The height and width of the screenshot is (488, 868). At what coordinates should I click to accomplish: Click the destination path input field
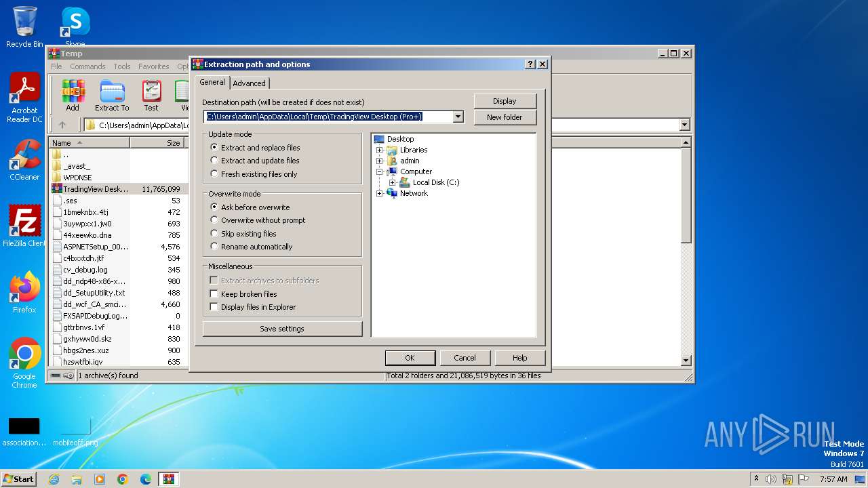[x=328, y=117]
